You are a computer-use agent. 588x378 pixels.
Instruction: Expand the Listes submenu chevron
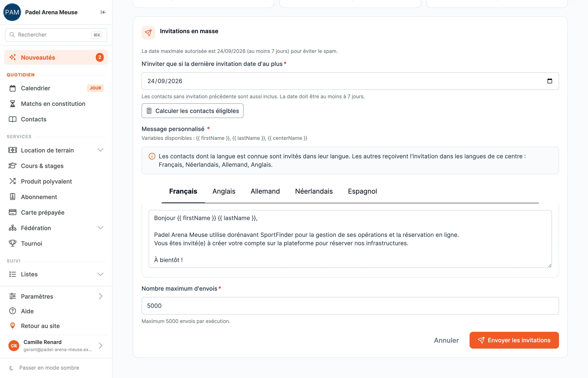100,274
